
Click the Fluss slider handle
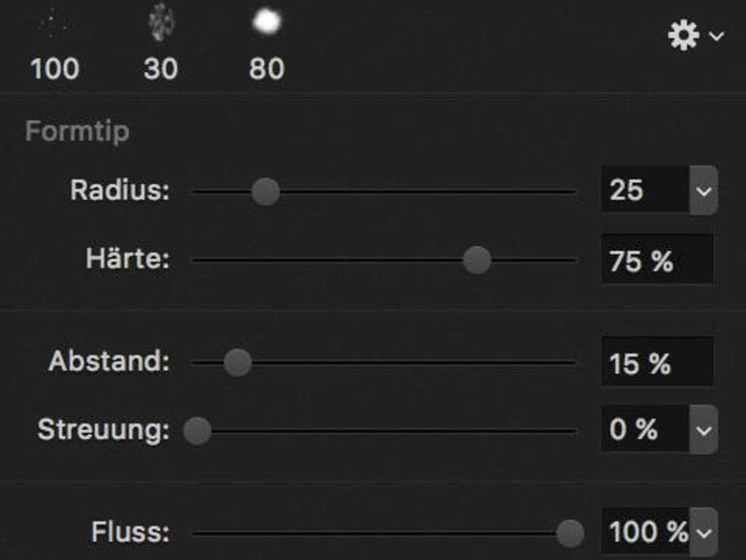[x=570, y=532]
